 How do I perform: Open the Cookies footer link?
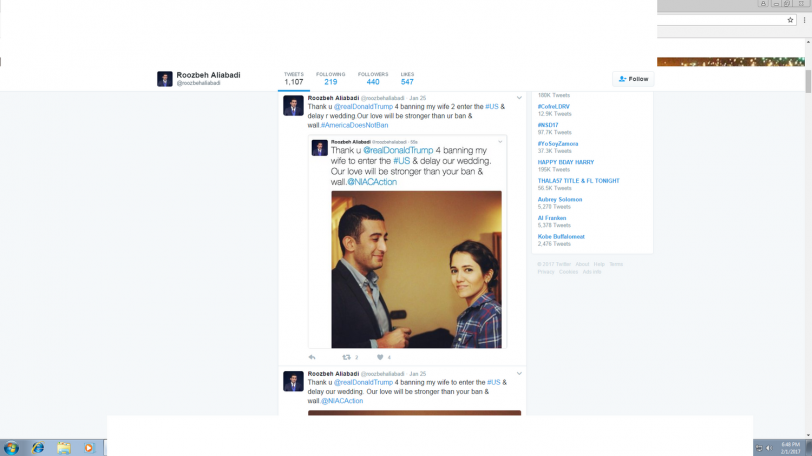[x=568, y=272]
